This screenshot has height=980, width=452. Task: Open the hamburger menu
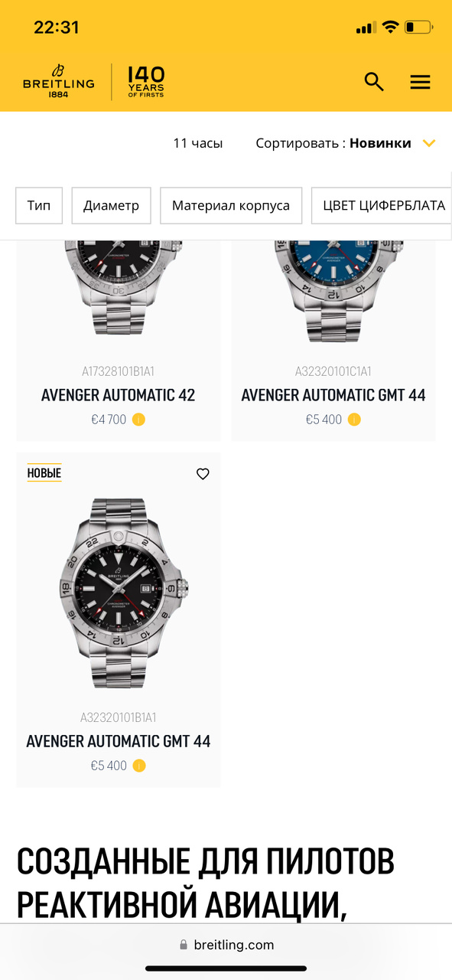pyautogui.click(x=420, y=82)
